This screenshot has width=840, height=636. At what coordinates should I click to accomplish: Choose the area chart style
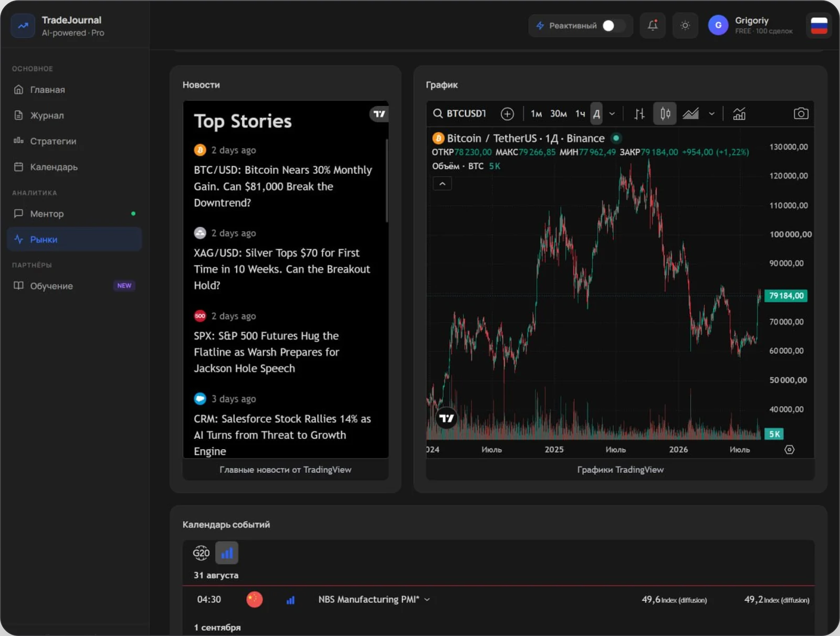(690, 114)
